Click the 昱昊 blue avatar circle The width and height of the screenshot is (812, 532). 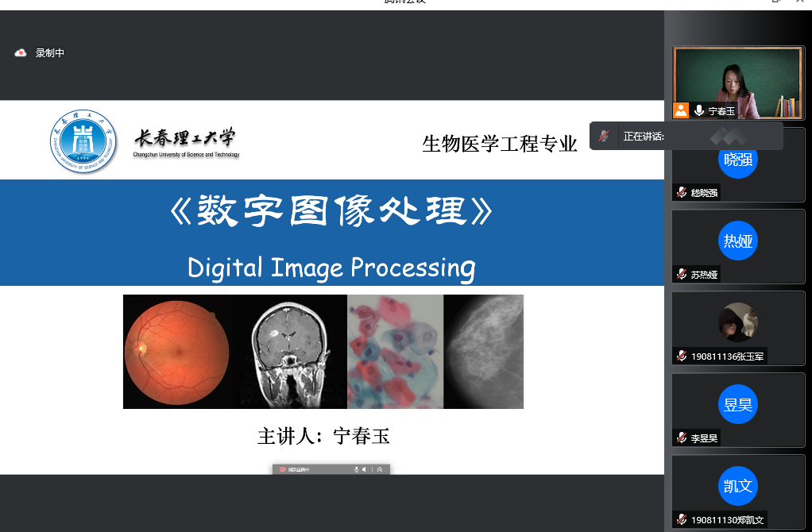738,404
